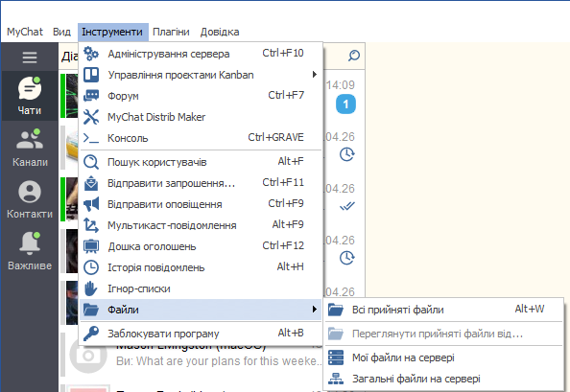Click the folder icon beside Файли

[x=91, y=310]
